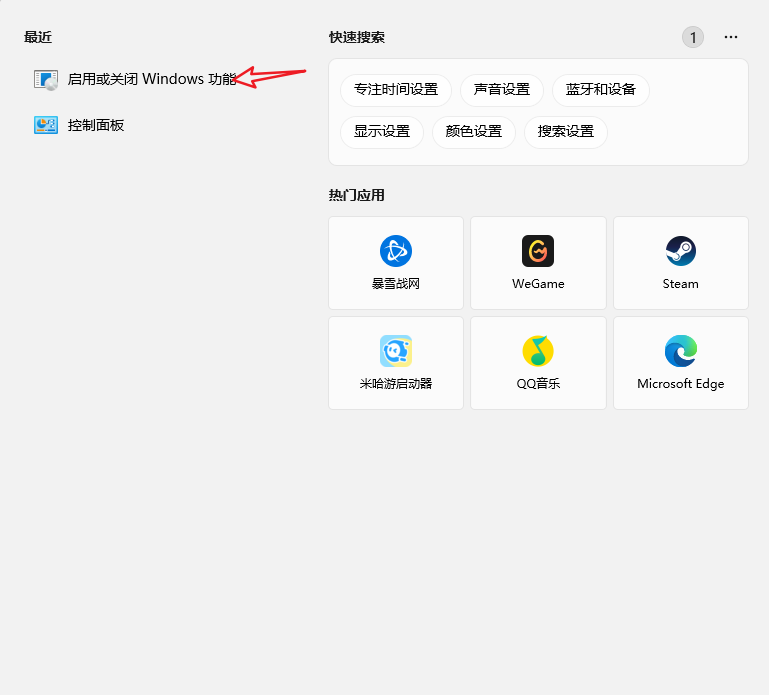
Task: Click the 最近 heading
Action: click(38, 37)
